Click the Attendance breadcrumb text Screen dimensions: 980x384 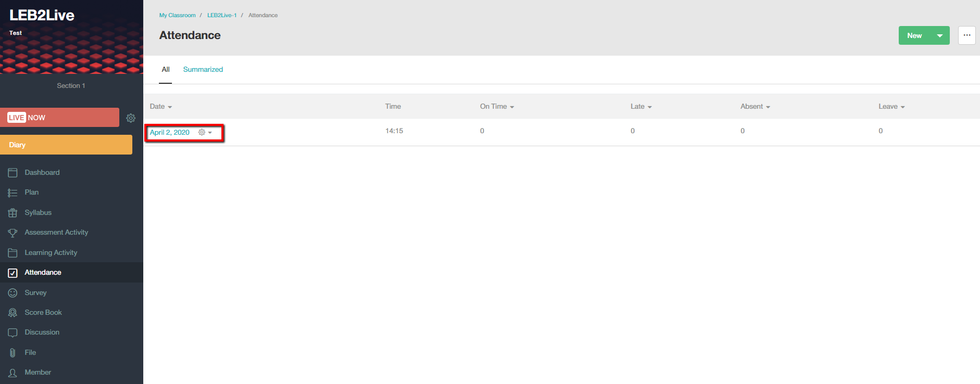(x=263, y=16)
